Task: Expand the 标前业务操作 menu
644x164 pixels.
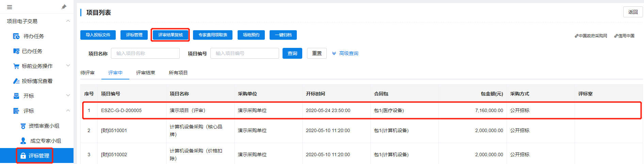Action: click(68, 66)
